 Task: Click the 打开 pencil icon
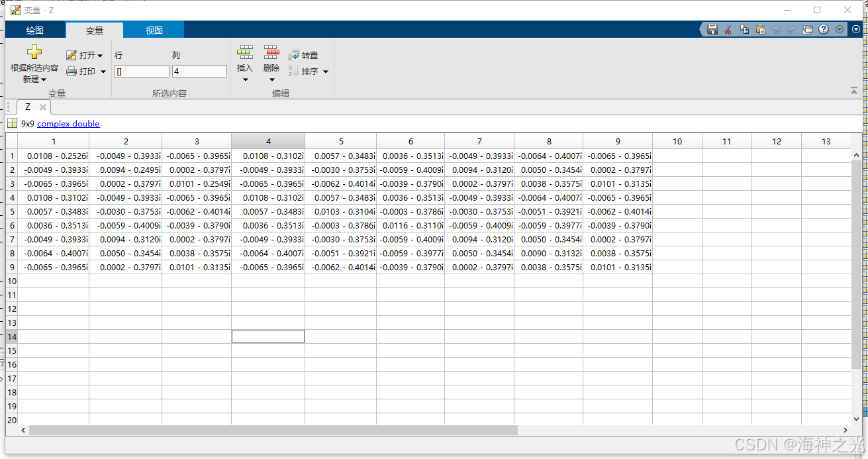71,56
